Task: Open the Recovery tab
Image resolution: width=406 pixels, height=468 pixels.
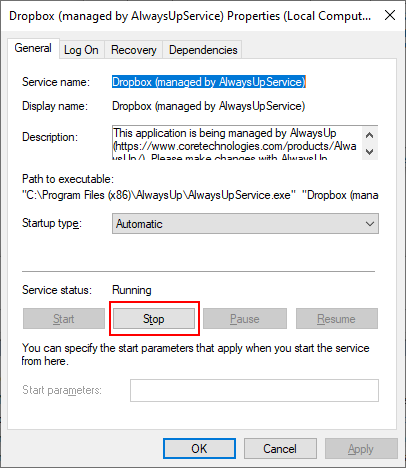Action: [x=134, y=50]
